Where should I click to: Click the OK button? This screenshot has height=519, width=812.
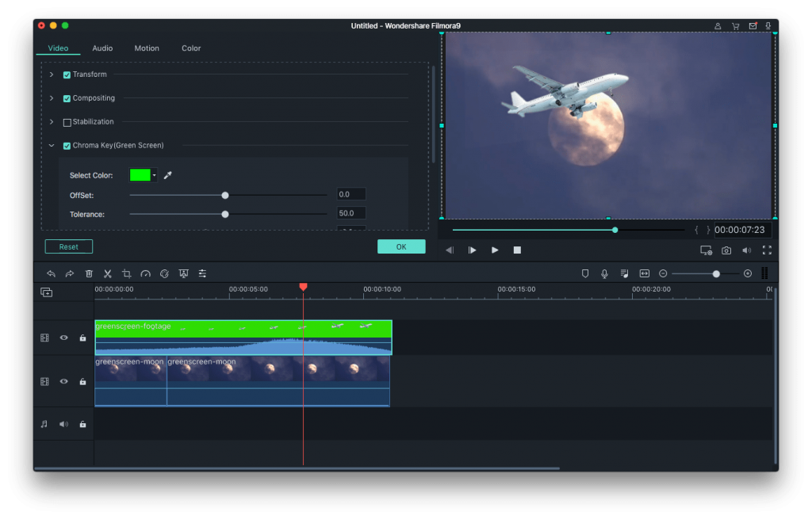pos(401,246)
